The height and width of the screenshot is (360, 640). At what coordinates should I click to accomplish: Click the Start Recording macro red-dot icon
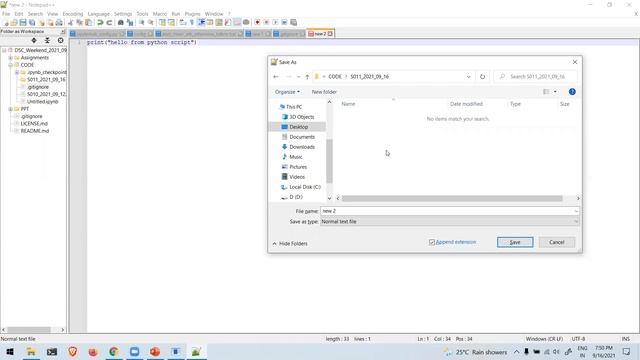coord(257,22)
